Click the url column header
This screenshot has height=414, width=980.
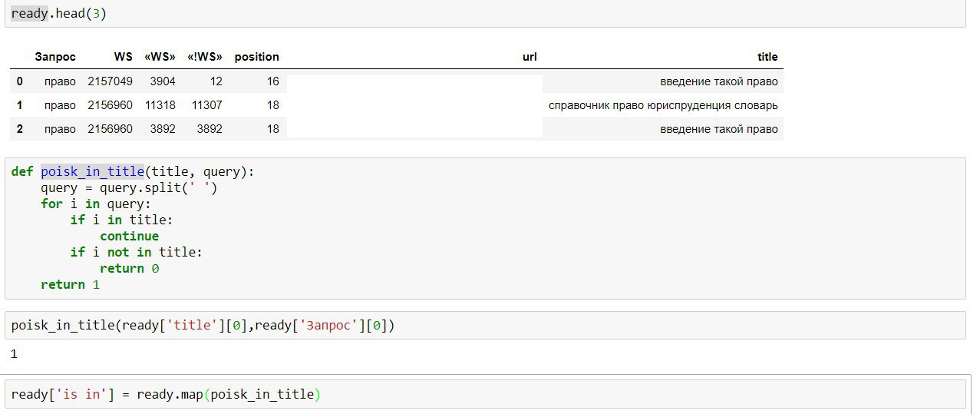(x=530, y=57)
